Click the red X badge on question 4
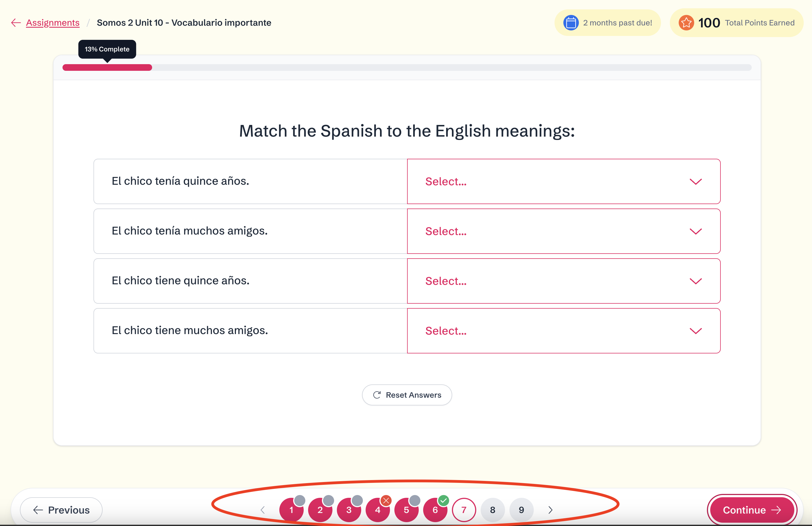This screenshot has height=526, width=812. pos(386,500)
